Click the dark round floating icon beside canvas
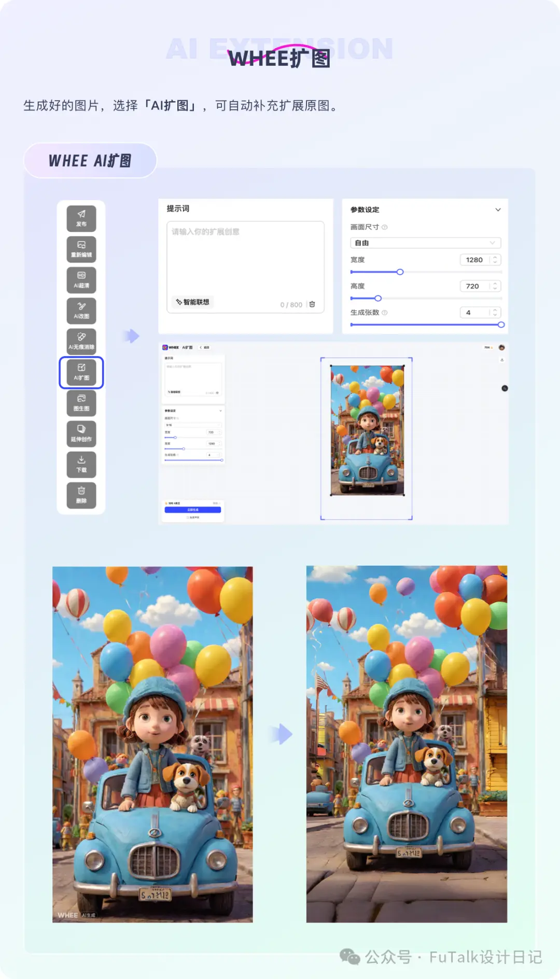This screenshot has height=979, width=560. (505, 388)
